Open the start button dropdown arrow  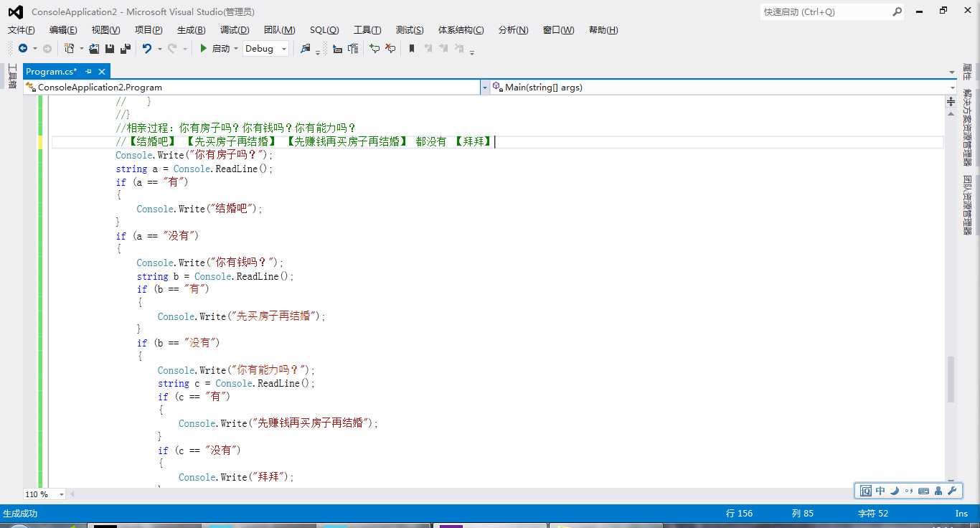(x=235, y=49)
